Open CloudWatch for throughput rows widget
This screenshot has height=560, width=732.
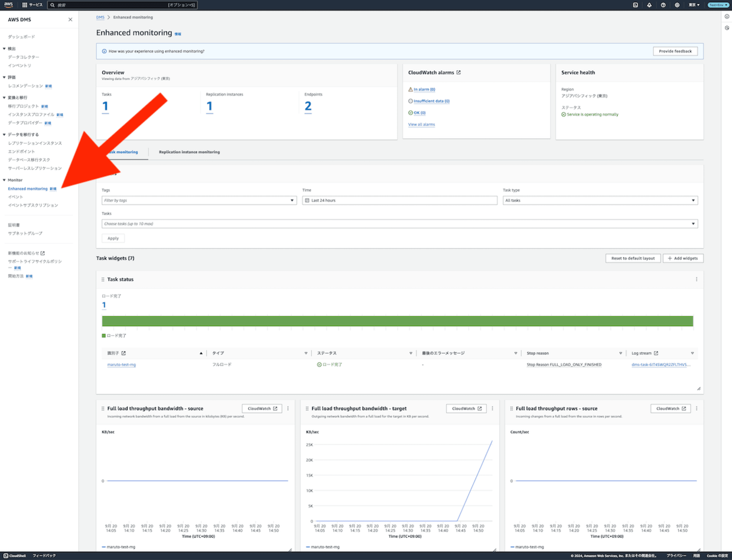point(671,408)
